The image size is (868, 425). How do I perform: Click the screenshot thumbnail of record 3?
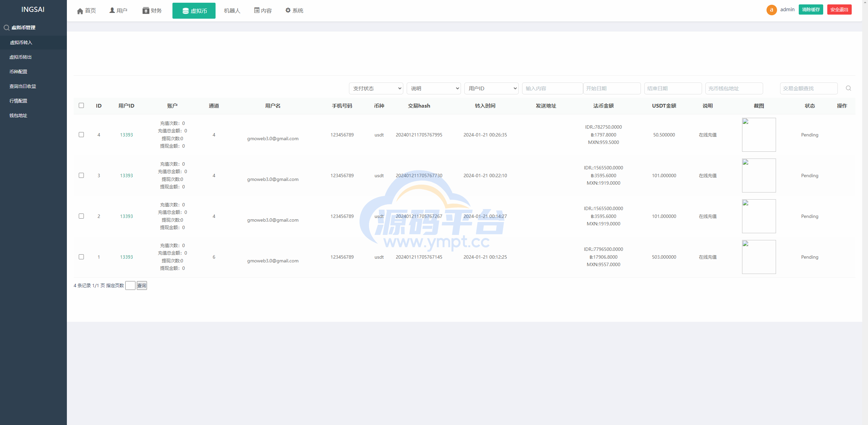pyautogui.click(x=759, y=175)
